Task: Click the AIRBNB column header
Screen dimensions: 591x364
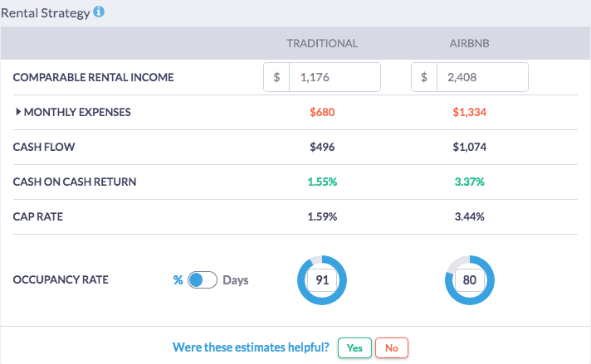Action: click(470, 43)
